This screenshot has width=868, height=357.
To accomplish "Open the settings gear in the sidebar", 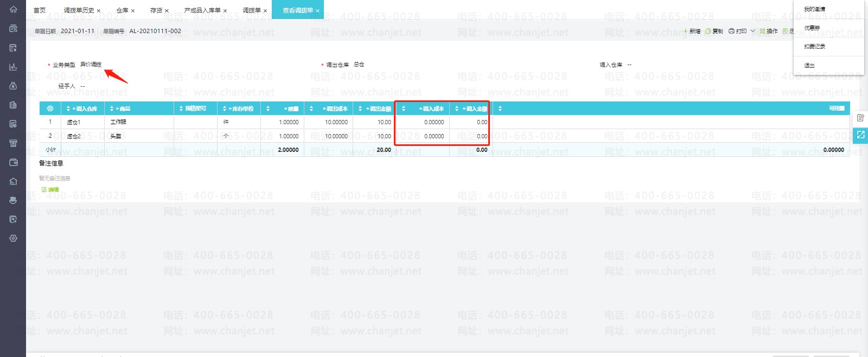I will click(13, 238).
